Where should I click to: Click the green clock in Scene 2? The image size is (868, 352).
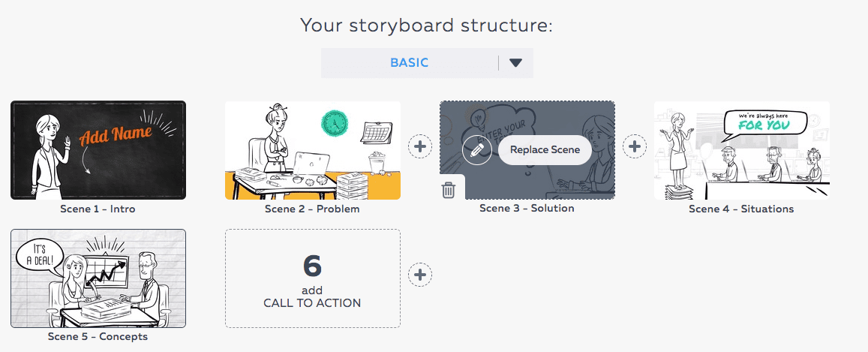coord(333,123)
